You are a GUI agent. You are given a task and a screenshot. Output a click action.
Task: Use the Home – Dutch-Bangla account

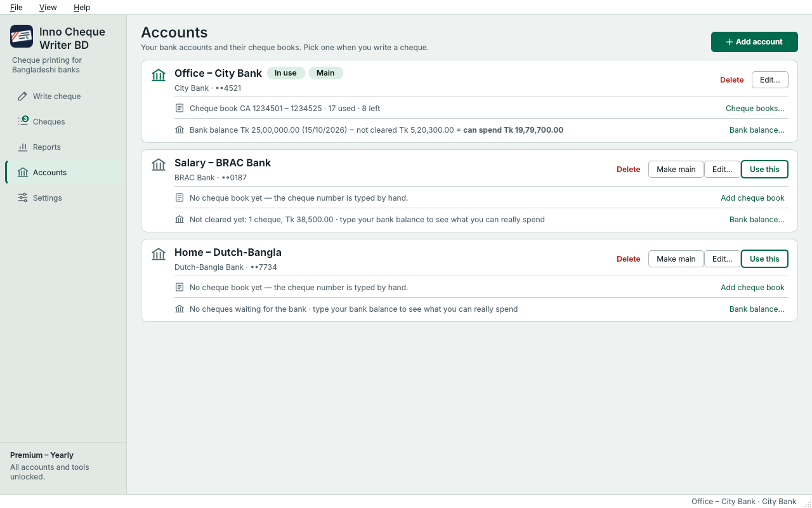764,259
